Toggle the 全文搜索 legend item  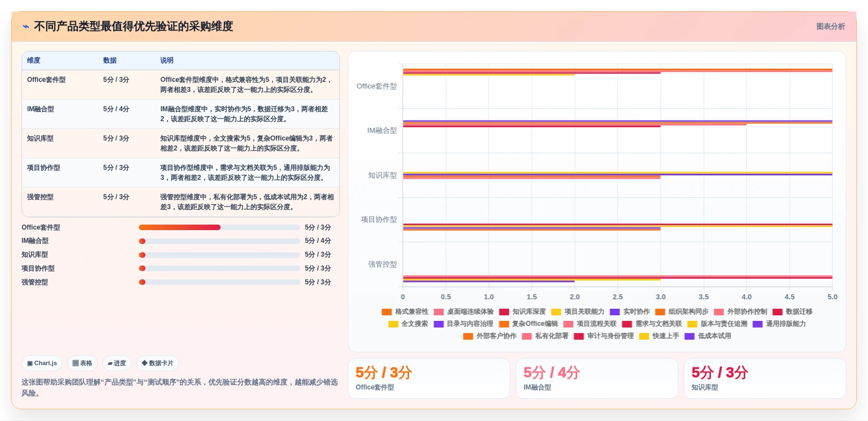click(x=408, y=324)
